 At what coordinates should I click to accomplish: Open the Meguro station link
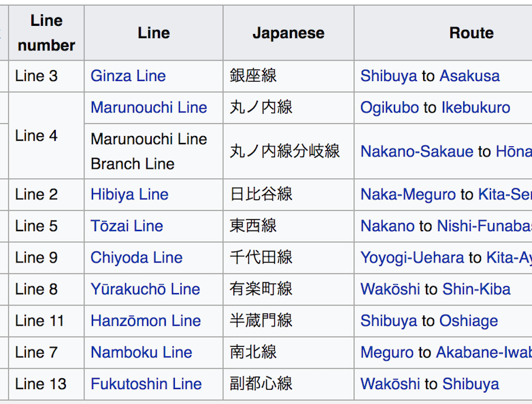[x=386, y=352]
